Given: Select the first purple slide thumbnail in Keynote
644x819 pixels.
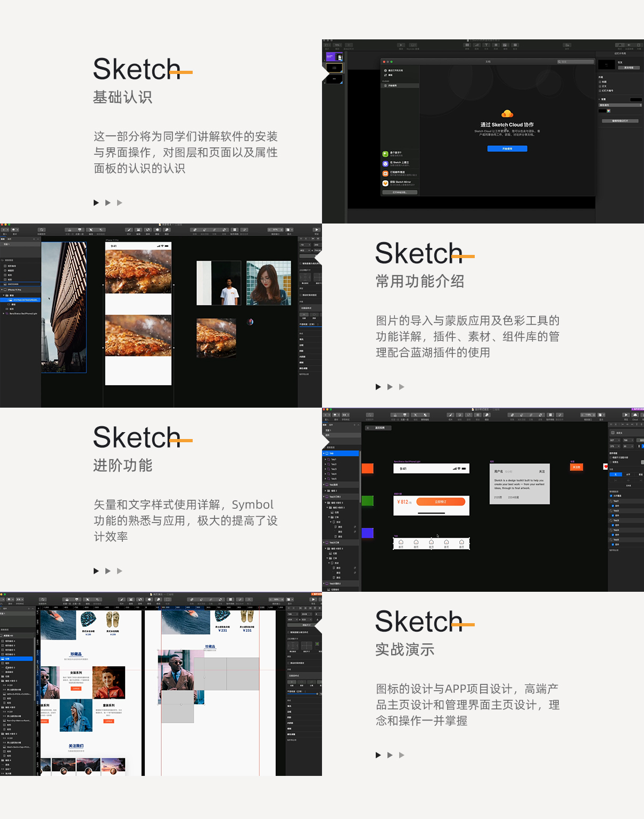Looking at the screenshot, I should pos(334,56).
